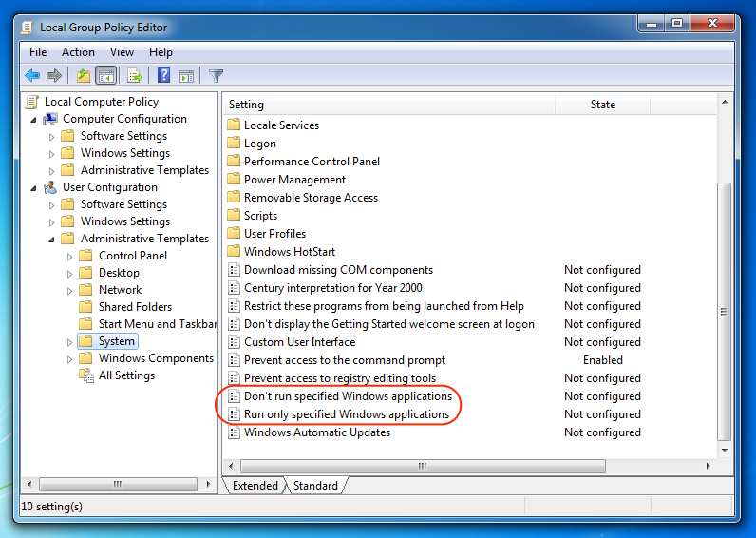Select Shared Folders in the tree
Viewport: 756px width, 538px height.
pyautogui.click(x=135, y=307)
